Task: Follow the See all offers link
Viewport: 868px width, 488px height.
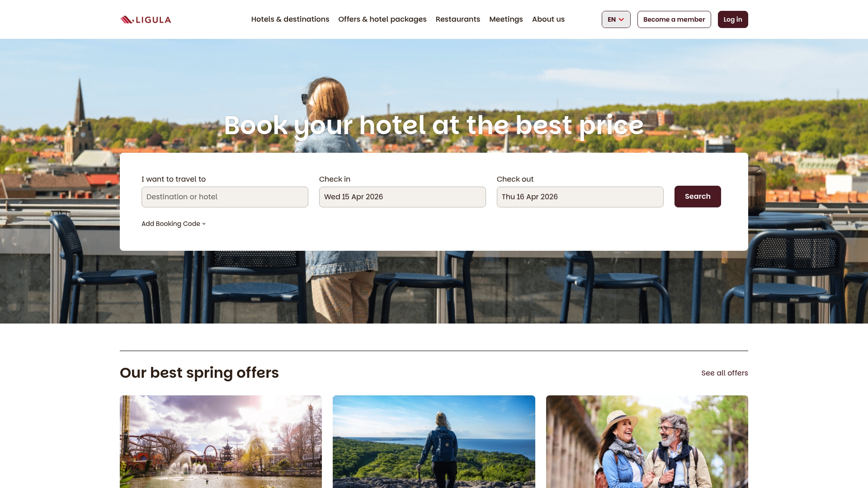Action: [725, 373]
